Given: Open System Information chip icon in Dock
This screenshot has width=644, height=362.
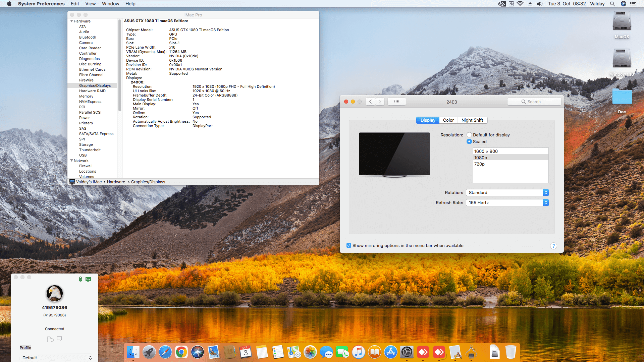Looking at the screenshot, I should [471, 352].
